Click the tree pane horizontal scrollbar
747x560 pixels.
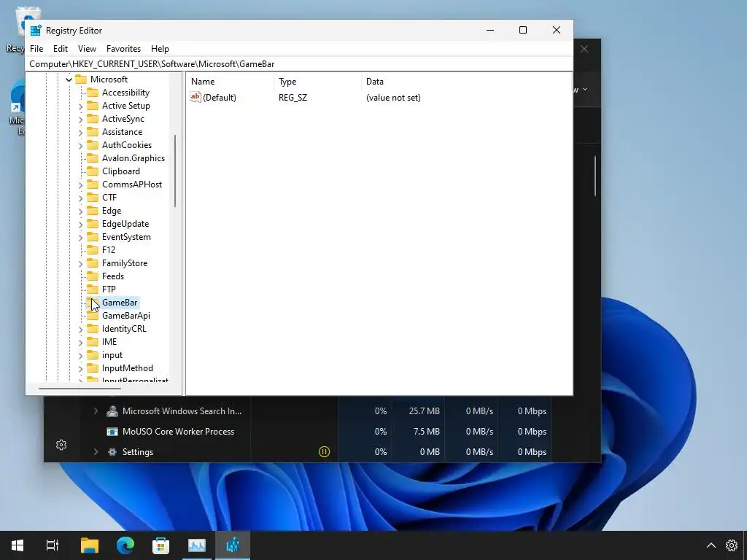(x=80, y=389)
